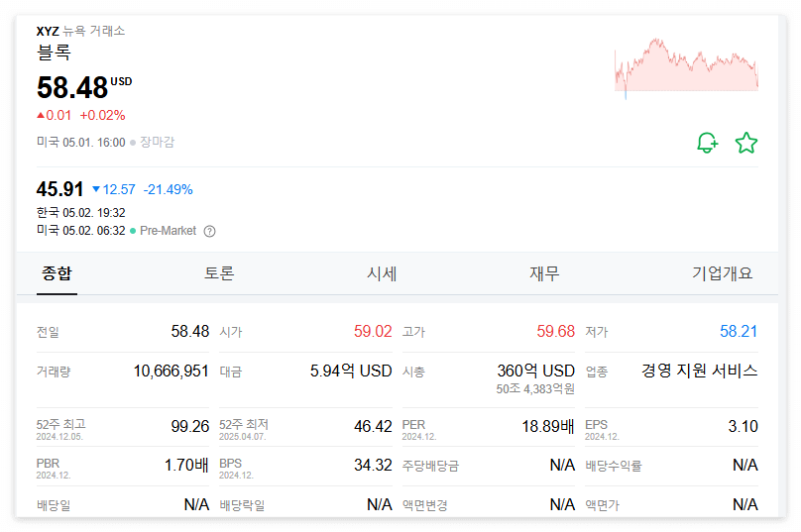This screenshot has width=801, height=532.
Task: Click the 배당락일 label
Action: (x=242, y=505)
